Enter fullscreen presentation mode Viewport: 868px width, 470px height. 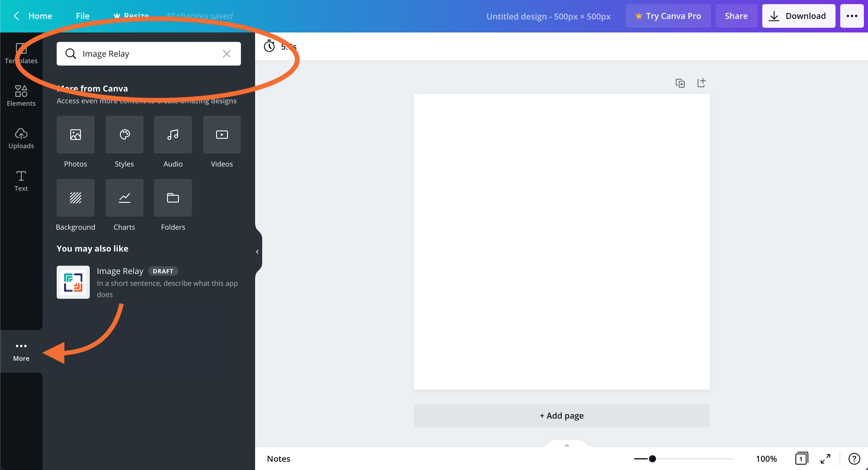[825, 458]
